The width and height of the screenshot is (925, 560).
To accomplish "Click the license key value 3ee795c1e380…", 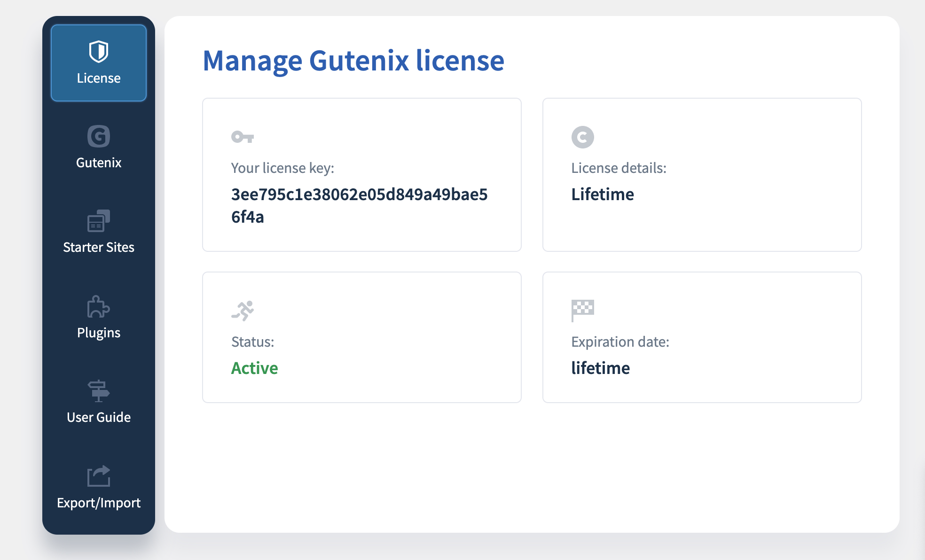I will 360,206.
